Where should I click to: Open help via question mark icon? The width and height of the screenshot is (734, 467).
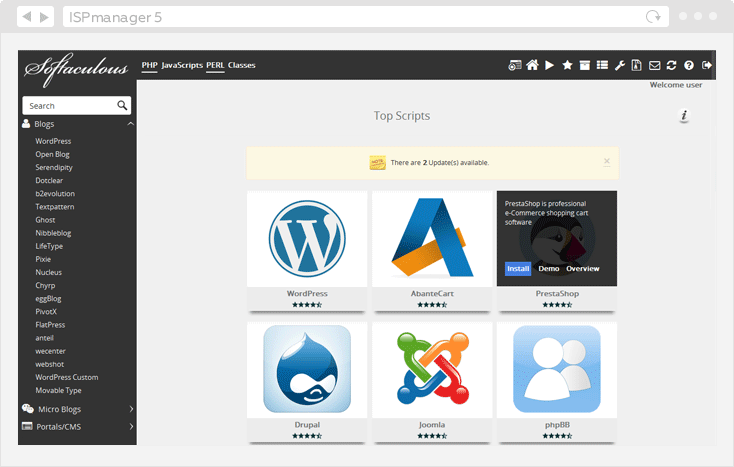(x=689, y=66)
